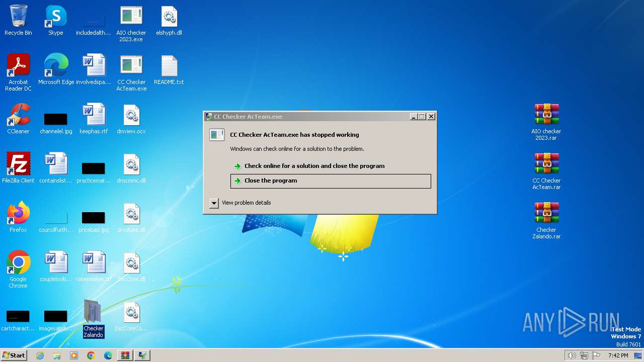Select the drvstore.dll file

point(131,217)
